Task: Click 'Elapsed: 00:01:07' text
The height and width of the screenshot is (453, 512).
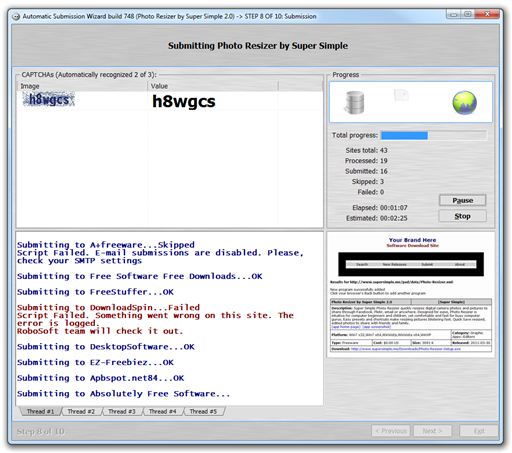Action: pyautogui.click(x=380, y=208)
